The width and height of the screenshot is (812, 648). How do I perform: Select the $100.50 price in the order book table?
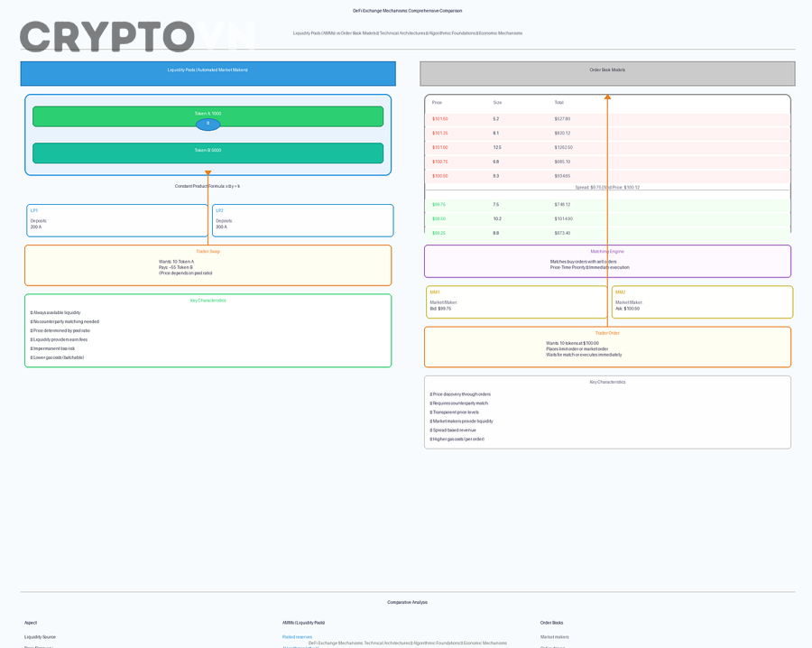click(x=440, y=176)
